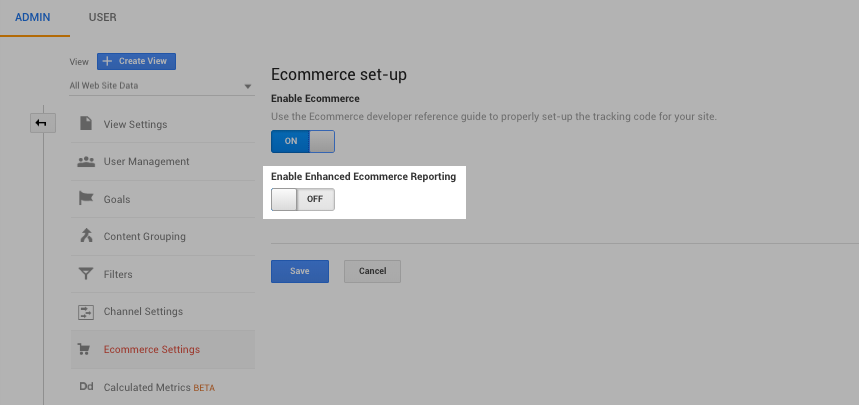Viewport: 859px width, 405px height.
Task: Open Channel Settings in the sidebar
Action: coord(143,312)
